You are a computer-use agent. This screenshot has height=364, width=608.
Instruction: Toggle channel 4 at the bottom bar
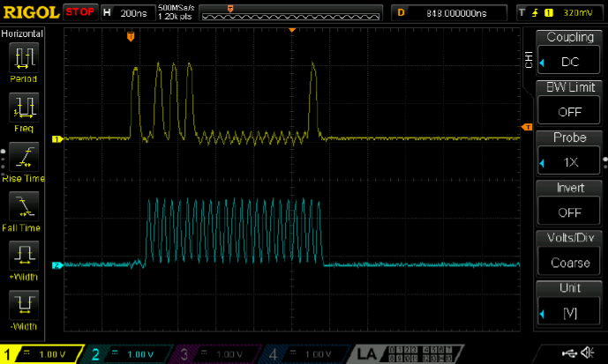[306, 354]
